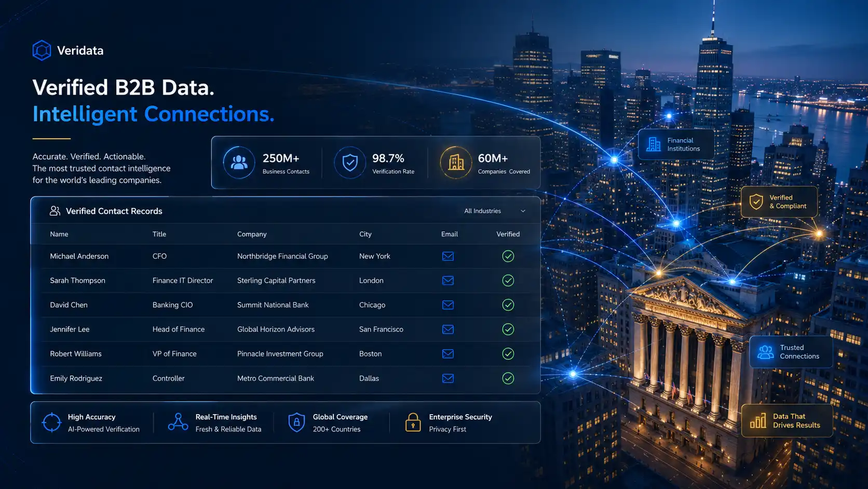Image resolution: width=868 pixels, height=489 pixels.
Task: Click the Verified & Compliant shield icon
Action: [x=756, y=202]
